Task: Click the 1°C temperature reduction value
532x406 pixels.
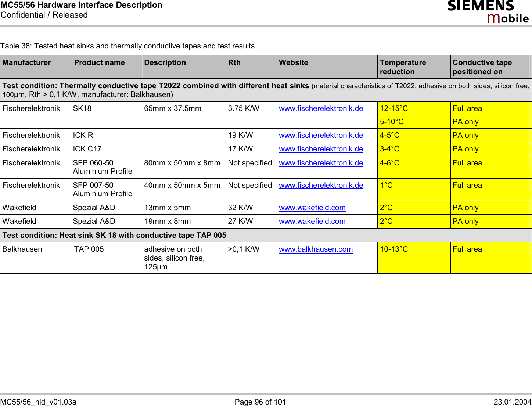Action: coord(386,185)
